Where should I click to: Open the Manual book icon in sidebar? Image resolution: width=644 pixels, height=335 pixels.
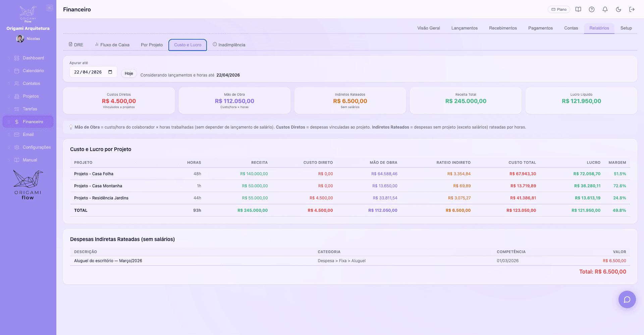17,160
